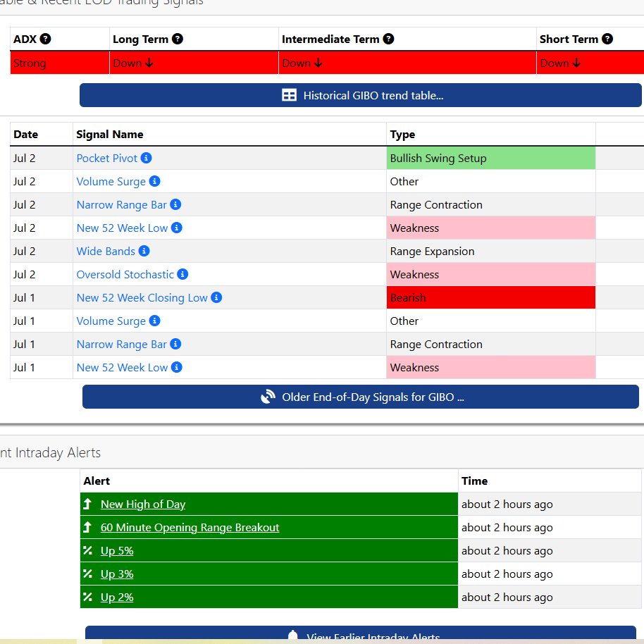This screenshot has height=644, width=644.
Task: Open the Jul 2 Volume Surge link
Action: (111, 182)
